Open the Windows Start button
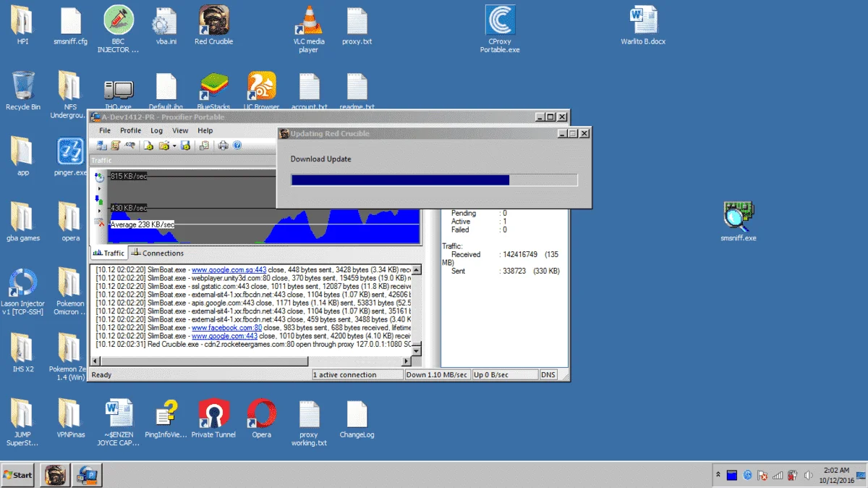 (19, 475)
